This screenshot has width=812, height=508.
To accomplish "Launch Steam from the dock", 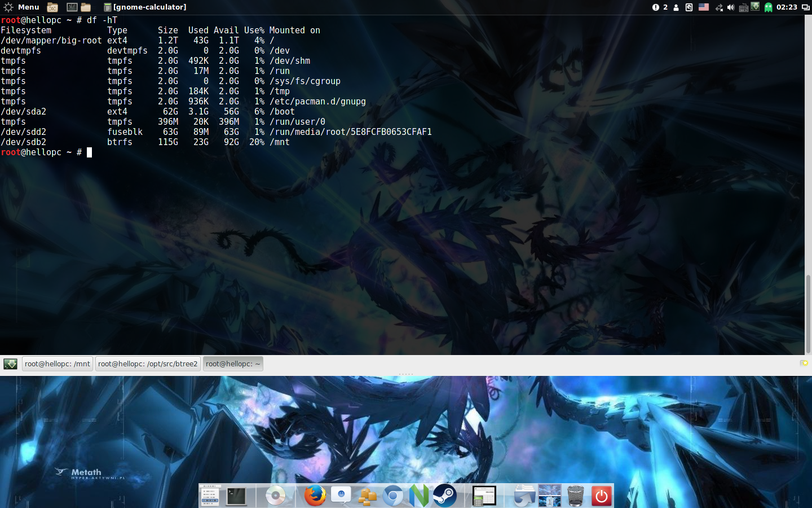I will click(x=445, y=496).
